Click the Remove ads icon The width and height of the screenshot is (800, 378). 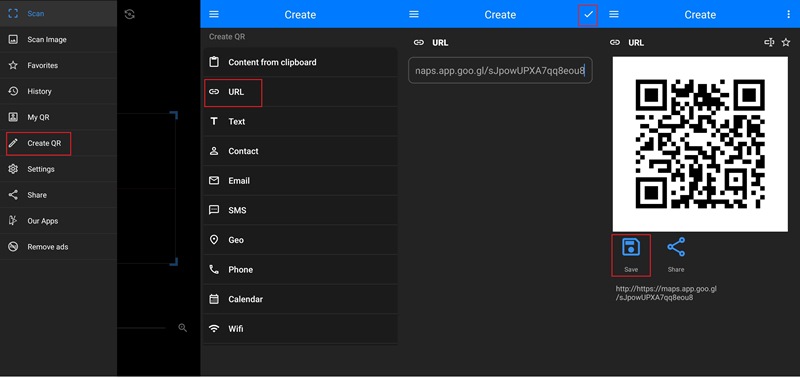tap(13, 247)
